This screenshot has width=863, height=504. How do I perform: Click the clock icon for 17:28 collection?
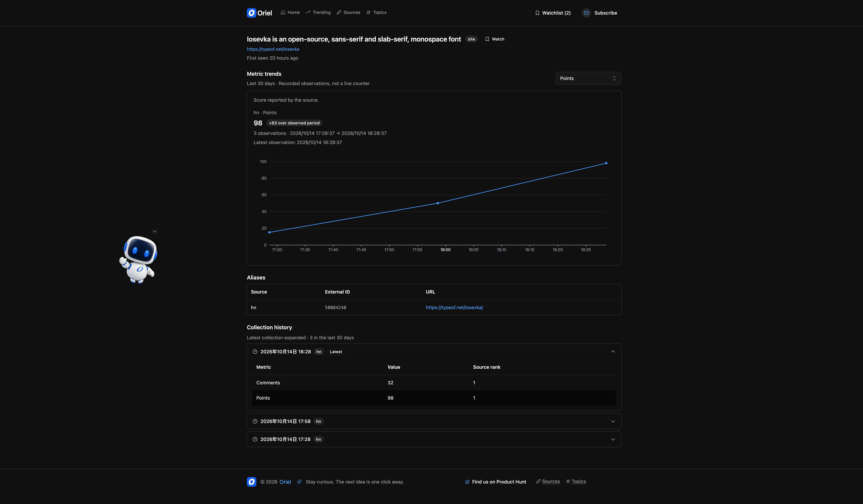(255, 439)
